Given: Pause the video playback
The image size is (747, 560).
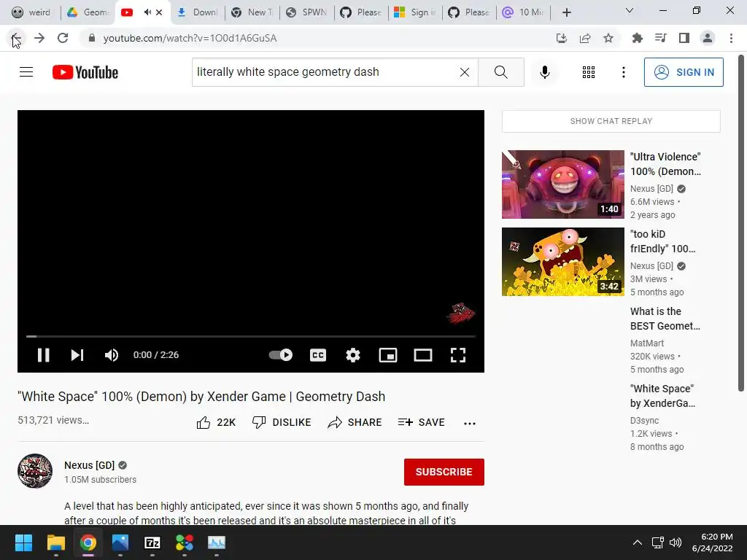Looking at the screenshot, I should click(x=43, y=355).
